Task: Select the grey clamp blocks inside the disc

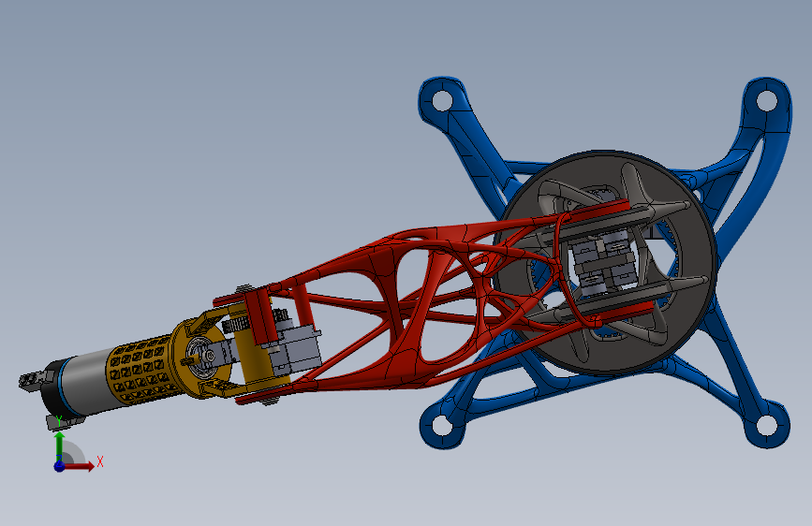Action: click(x=603, y=263)
